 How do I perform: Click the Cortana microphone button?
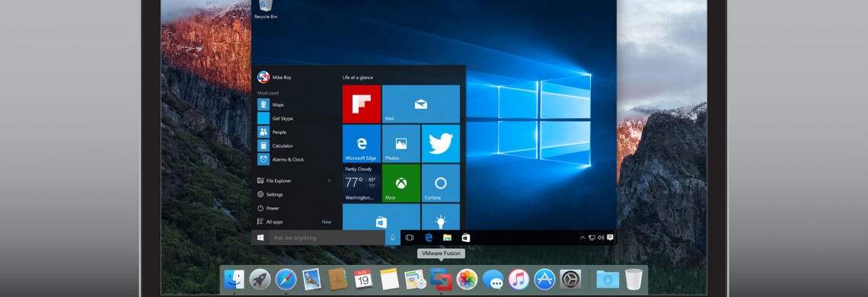[393, 238]
